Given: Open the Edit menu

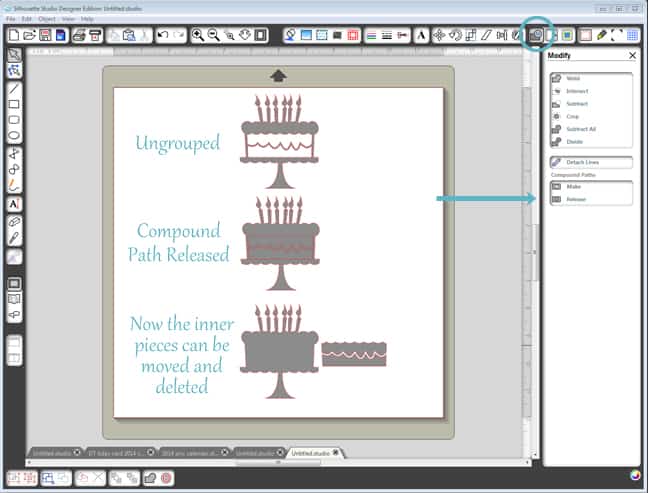Looking at the screenshot, I should point(27,19).
